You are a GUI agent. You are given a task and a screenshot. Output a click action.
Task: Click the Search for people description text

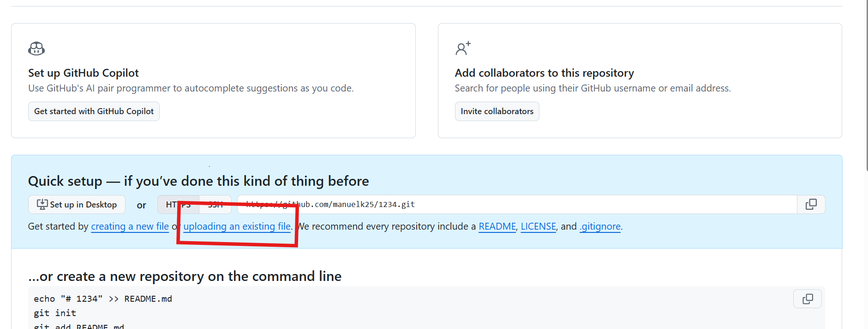[x=593, y=88]
